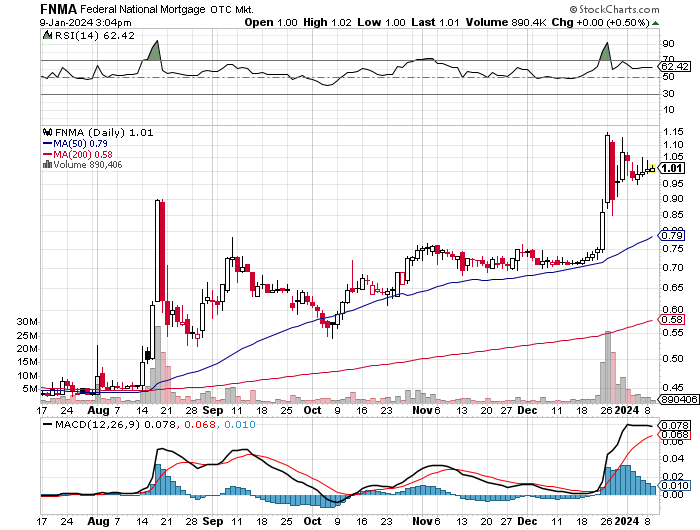
Task: Click the blue 0.79 MA(50) axis tag
Action: [x=672, y=235]
